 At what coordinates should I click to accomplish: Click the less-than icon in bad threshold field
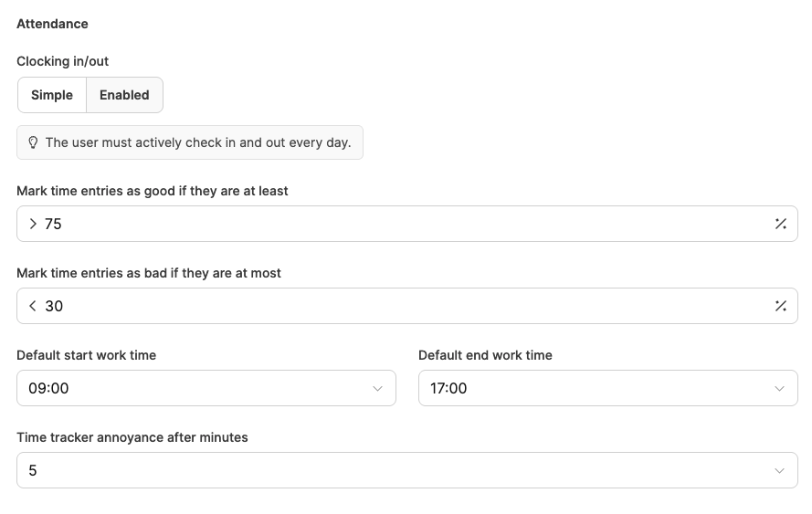pyautogui.click(x=33, y=306)
